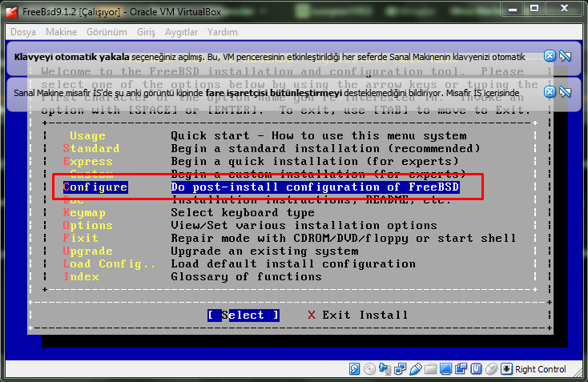Viewport: 588px width, 382px height.
Task: Select the Index glossary option
Action: click(x=81, y=276)
